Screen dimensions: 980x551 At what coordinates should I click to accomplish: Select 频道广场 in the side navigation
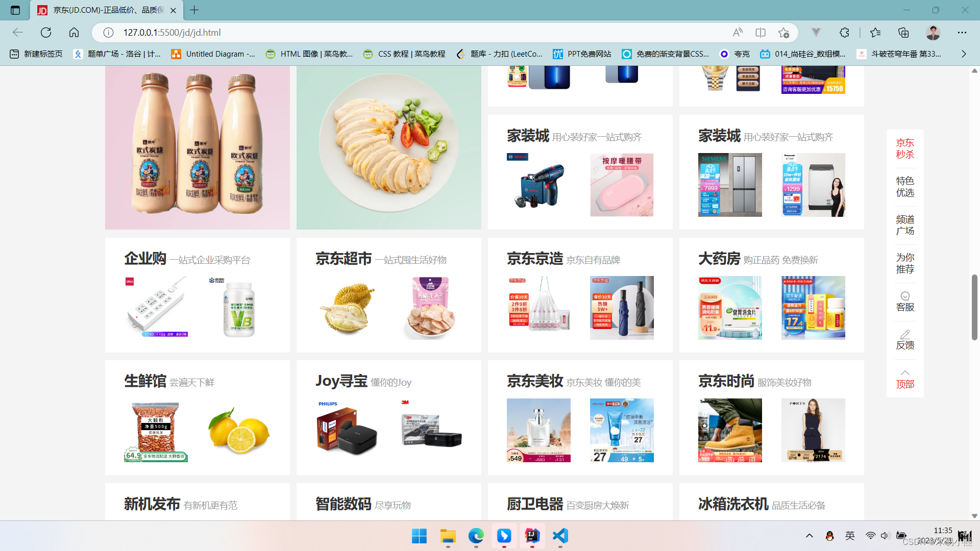pyautogui.click(x=905, y=225)
